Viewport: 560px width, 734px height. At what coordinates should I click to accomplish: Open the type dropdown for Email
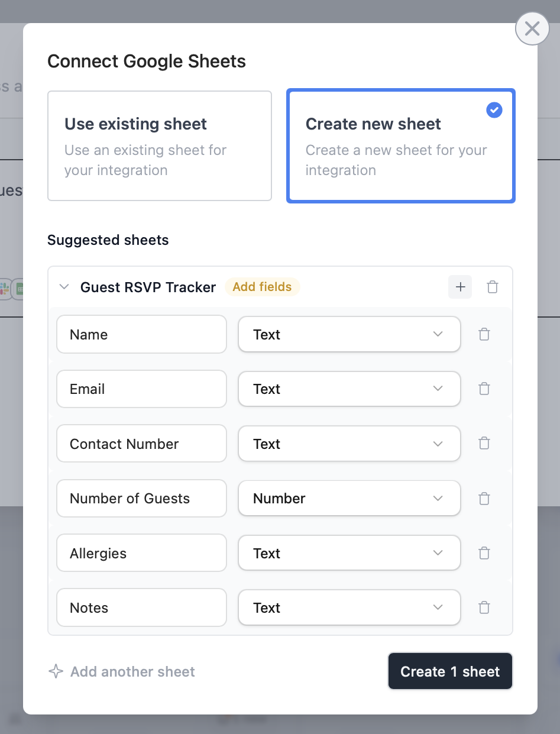click(x=349, y=389)
